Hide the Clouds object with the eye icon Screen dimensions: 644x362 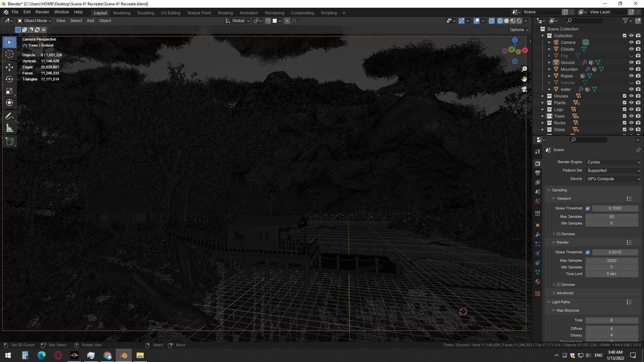coord(631,49)
